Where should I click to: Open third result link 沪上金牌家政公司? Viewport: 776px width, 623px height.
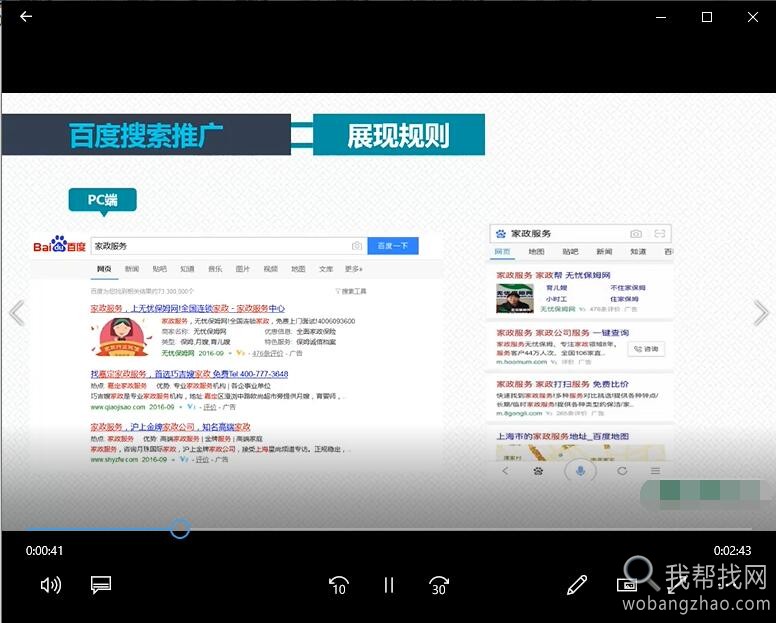170,427
